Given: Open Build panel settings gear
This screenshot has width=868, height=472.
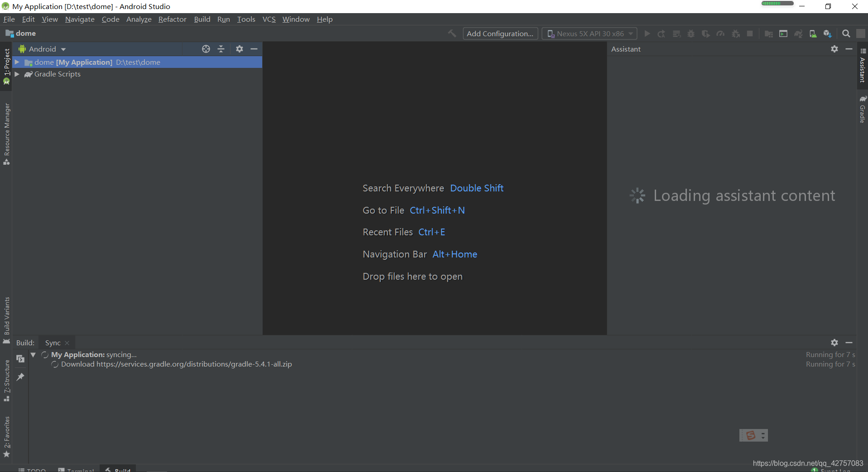Looking at the screenshot, I should pyautogui.click(x=834, y=343).
